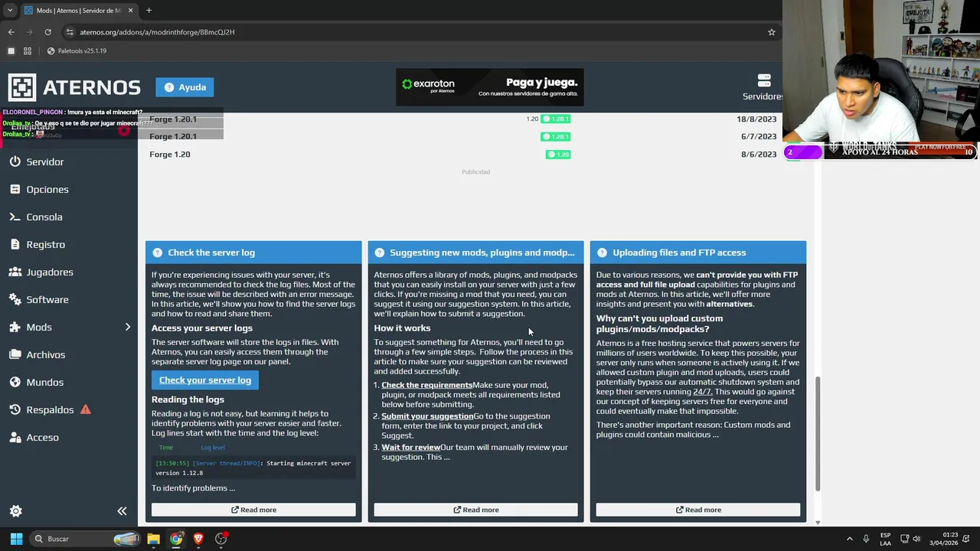Collapse the sidebar with the double chevron
Image resolution: width=980 pixels, height=551 pixels.
click(x=122, y=510)
